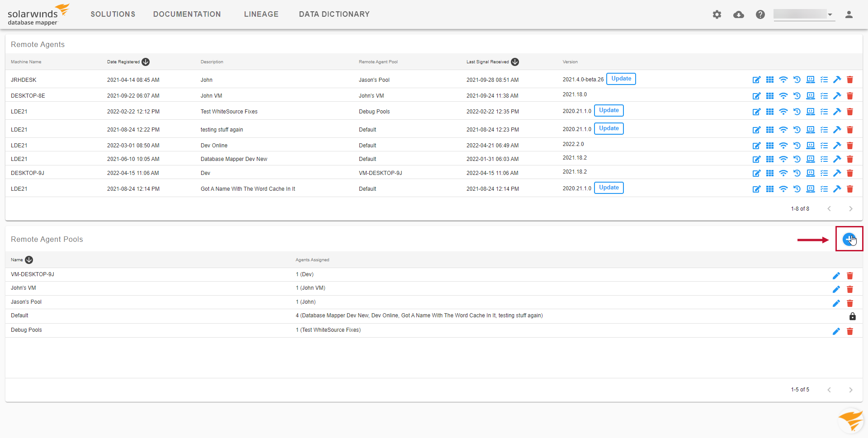Open the help question mark icon

(760, 14)
